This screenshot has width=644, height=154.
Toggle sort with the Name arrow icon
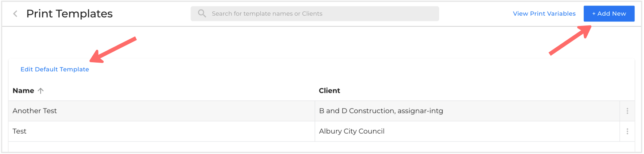tap(41, 91)
